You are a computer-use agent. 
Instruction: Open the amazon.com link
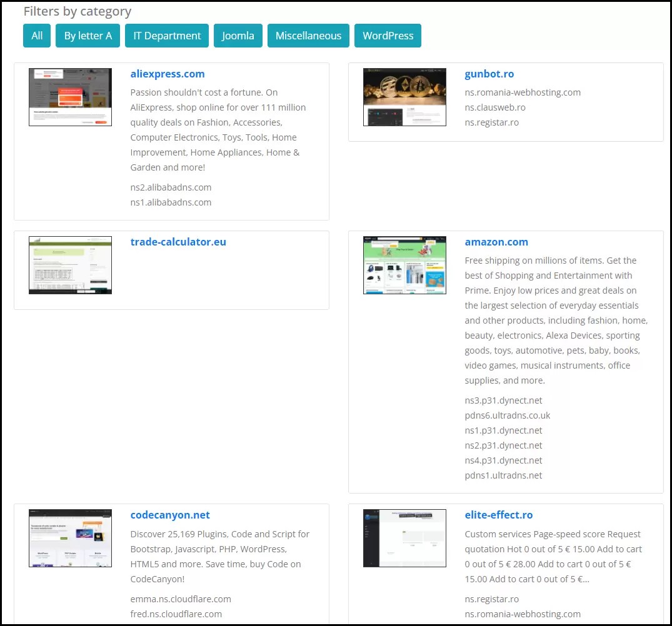[496, 242]
